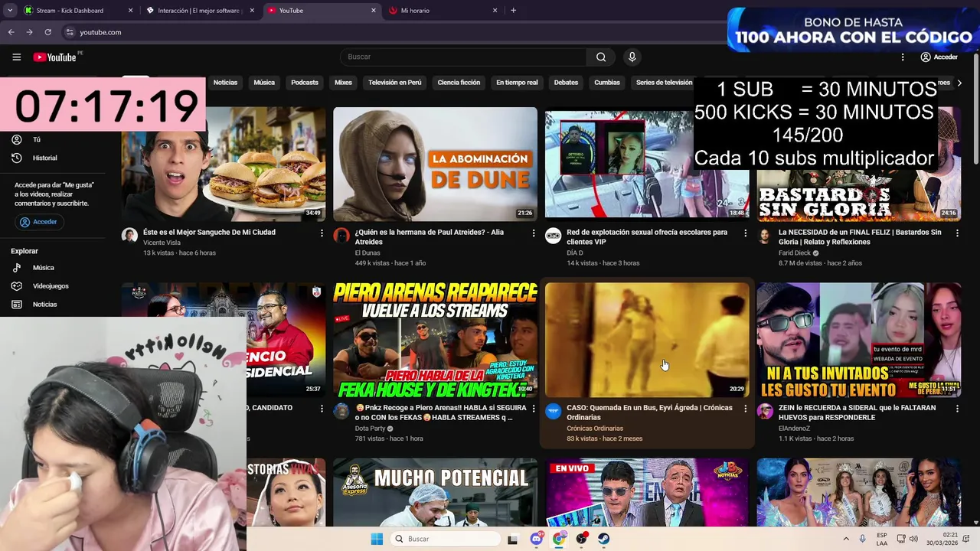This screenshot has height=551, width=980.
Task: Open more options for Mejor Sanguche video
Action: (x=322, y=233)
